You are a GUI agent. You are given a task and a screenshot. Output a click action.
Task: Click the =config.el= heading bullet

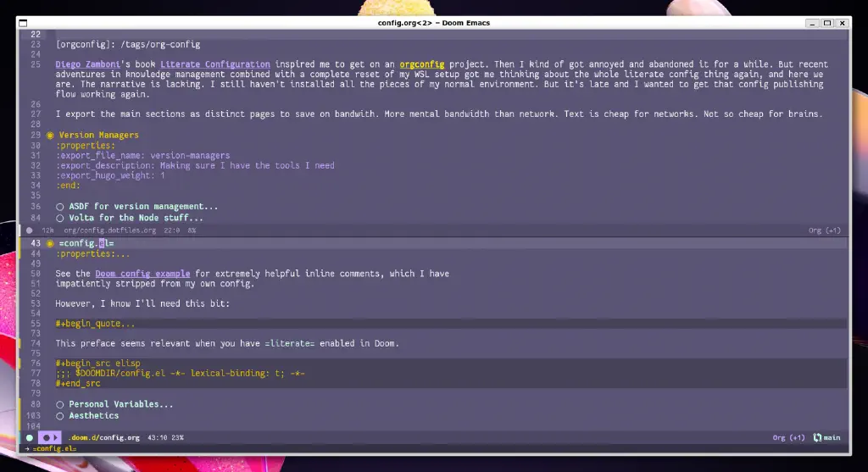click(x=50, y=243)
